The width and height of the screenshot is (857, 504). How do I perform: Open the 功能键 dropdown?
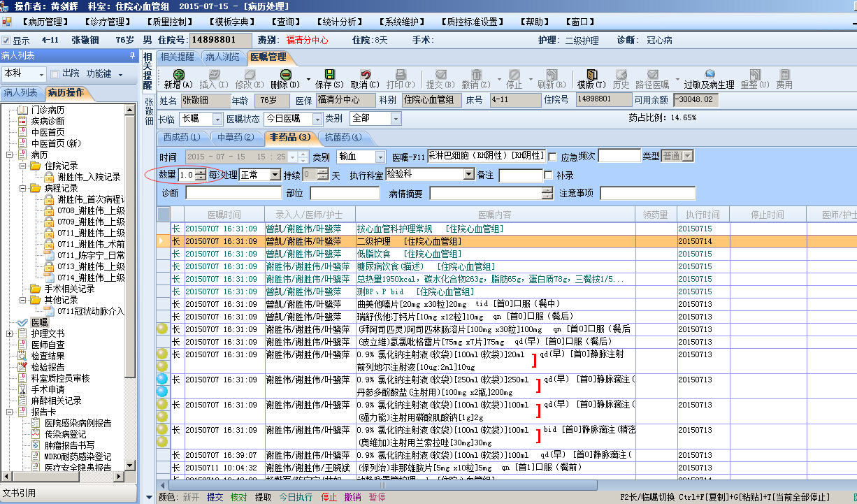pyautogui.click(x=120, y=74)
